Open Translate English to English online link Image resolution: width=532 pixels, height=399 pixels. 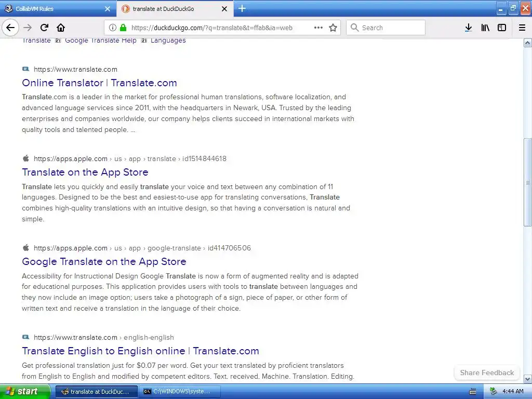(x=140, y=351)
